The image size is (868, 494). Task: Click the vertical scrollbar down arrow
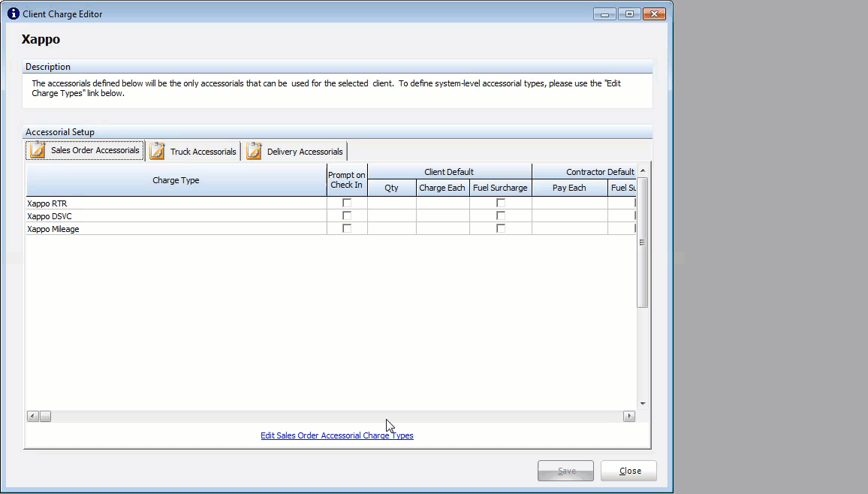coord(643,404)
